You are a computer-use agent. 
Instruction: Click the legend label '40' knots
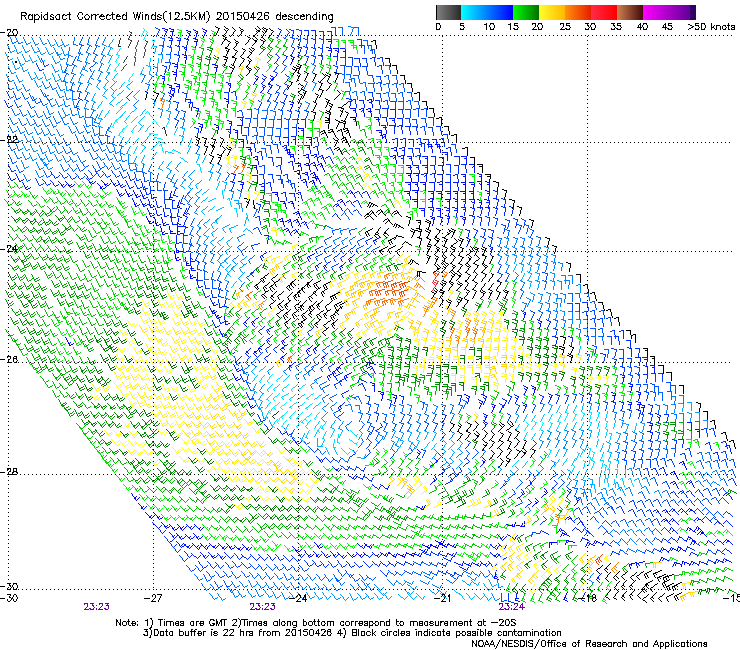click(x=642, y=27)
